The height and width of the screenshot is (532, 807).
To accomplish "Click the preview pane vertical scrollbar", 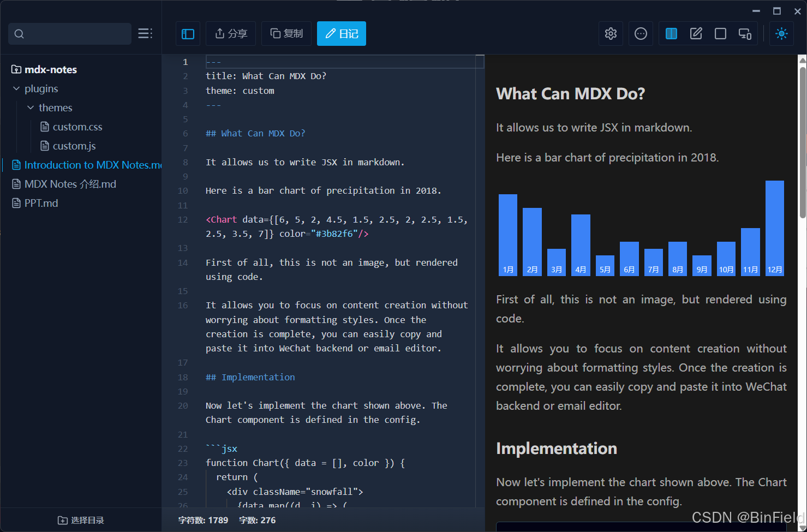I will tap(802, 142).
